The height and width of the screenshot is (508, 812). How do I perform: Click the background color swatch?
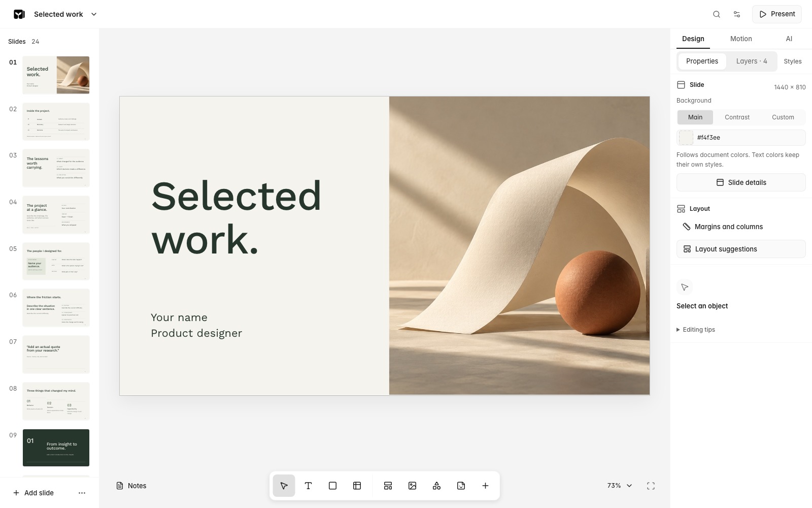coord(686,138)
